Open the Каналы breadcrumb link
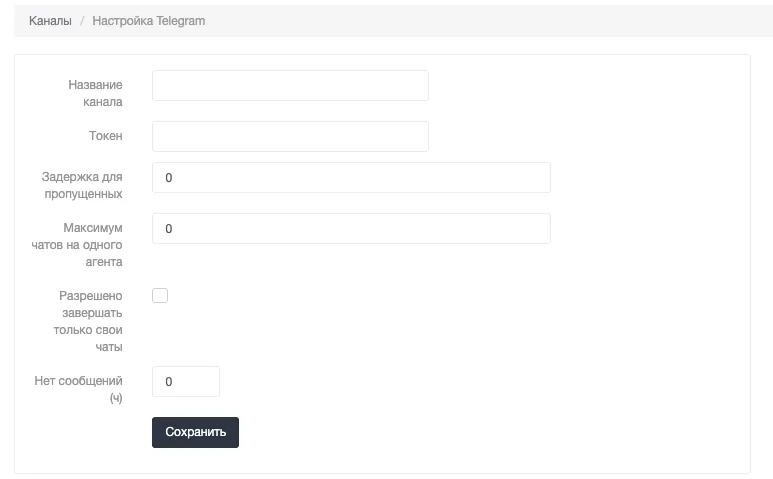773x479 pixels. click(x=50, y=20)
